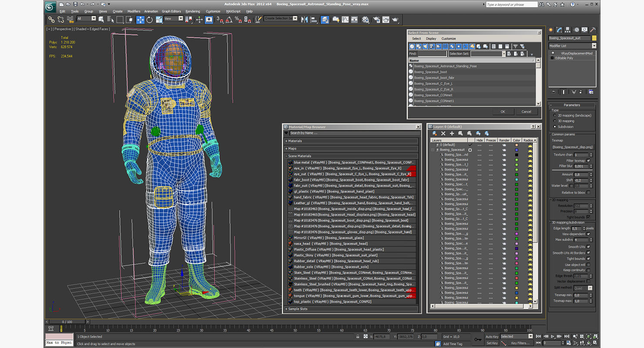Expand the Materials group in Material/Map Browser
Image resolution: width=644 pixels, height=348 pixels.
(x=351, y=141)
